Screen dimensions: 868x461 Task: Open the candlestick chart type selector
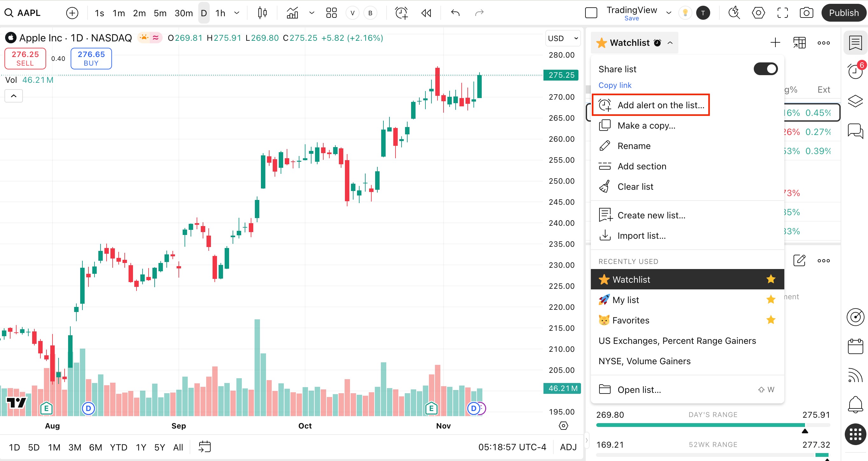[262, 13]
